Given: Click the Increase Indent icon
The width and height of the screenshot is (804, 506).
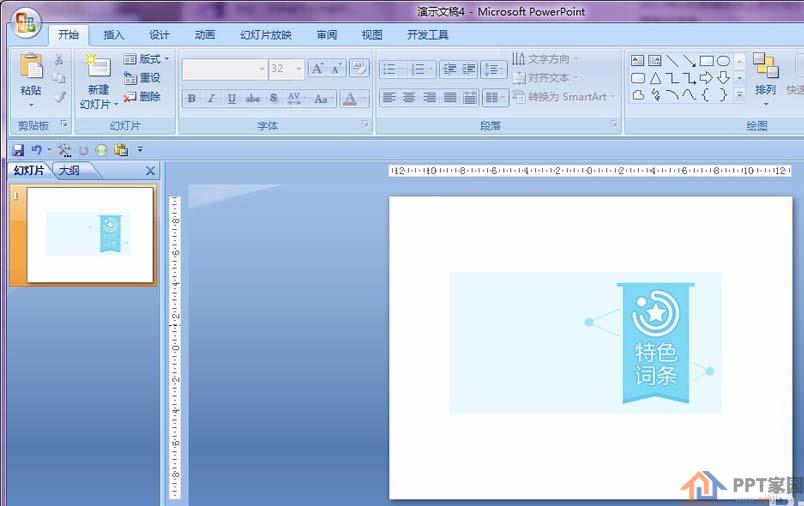Looking at the screenshot, I should 469,69.
